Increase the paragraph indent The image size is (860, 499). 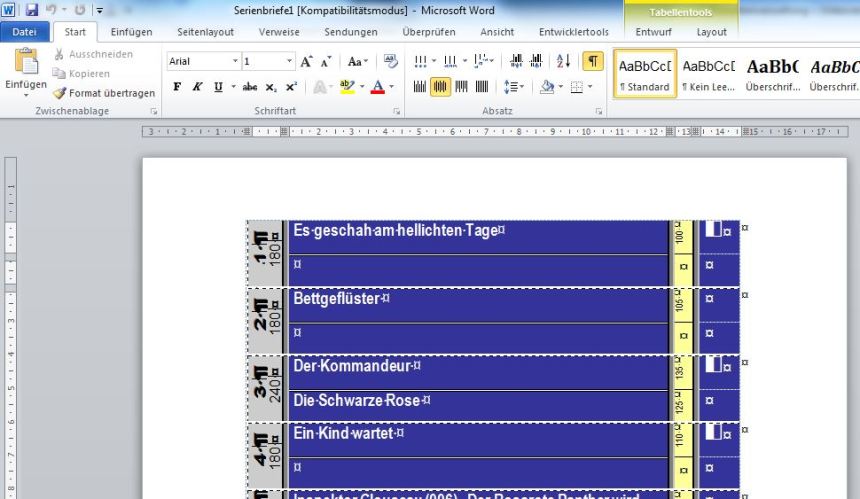(536, 61)
